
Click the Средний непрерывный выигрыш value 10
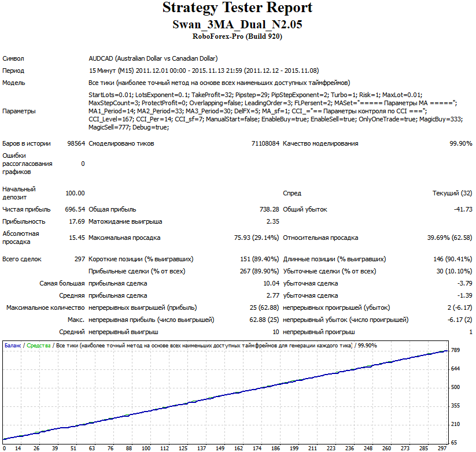276,332
